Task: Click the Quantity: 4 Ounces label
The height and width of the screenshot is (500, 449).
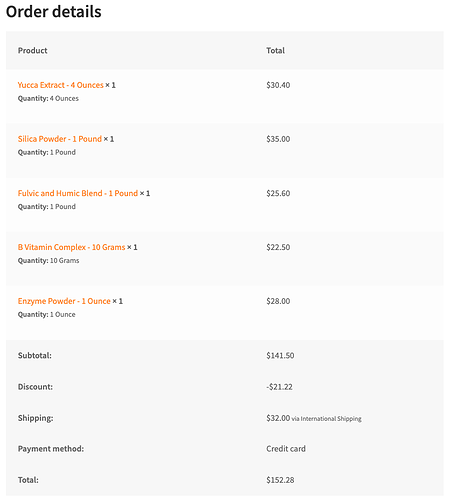Action: pos(48,99)
